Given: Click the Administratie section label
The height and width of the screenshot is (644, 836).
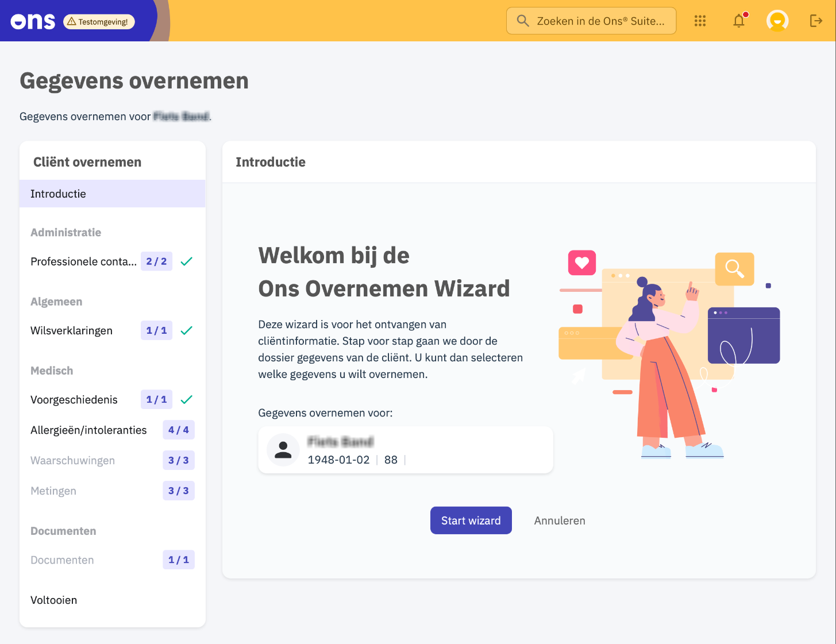Looking at the screenshot, I should click(x=66, y=232).
